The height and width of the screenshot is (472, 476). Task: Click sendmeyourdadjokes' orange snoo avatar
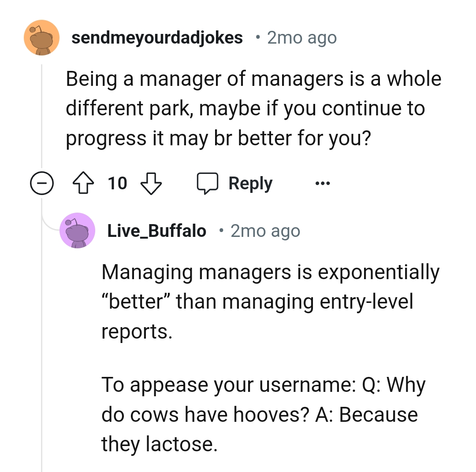41,37
